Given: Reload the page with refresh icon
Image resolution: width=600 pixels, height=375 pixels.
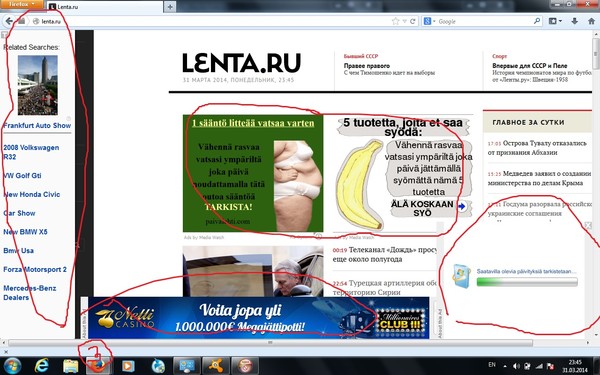Looking at the screenshot, I should pyautogui.click(x=413, y=21).
